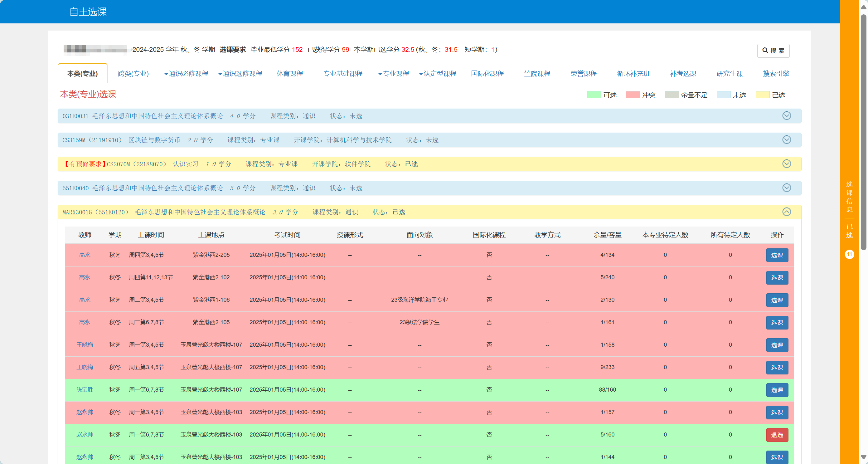This screenshot has height=464, width=868.
Task: Select the 本类(专业) tab
Action: click(83, 74)
